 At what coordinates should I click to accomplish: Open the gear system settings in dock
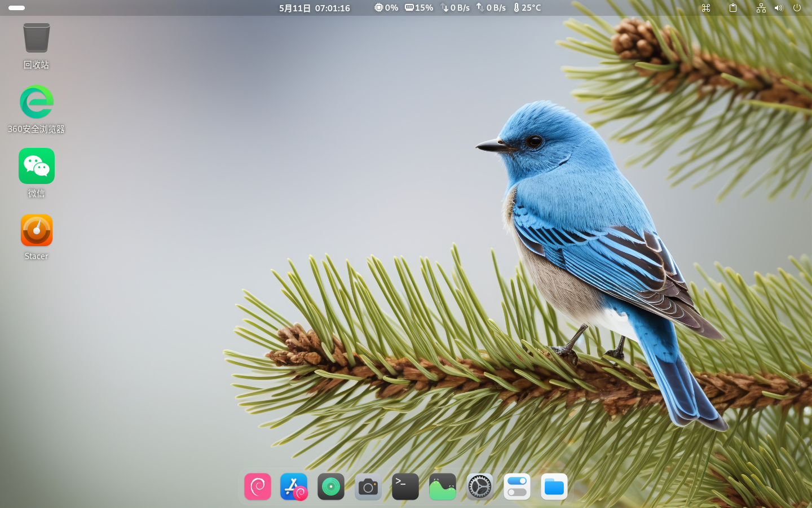(480, 487)
